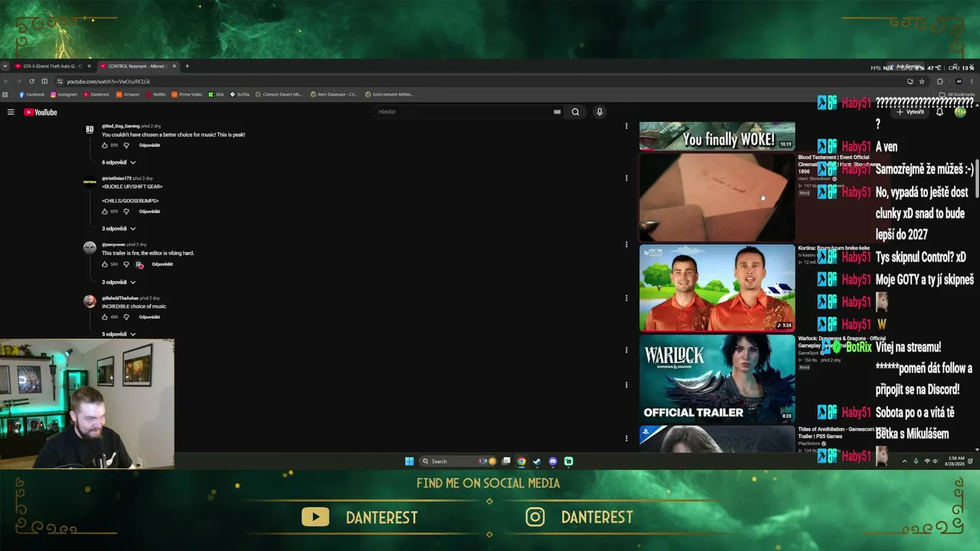Screen dimensions: 980x551
Task: Open YouTube notifications bell
Action: tap(939, 112)
